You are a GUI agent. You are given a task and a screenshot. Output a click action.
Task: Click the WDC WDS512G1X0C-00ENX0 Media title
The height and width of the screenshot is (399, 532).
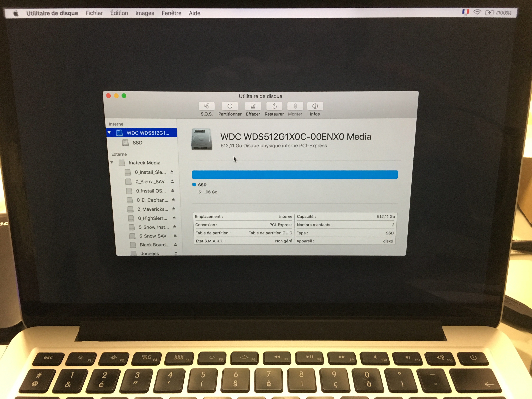[296, 137]
